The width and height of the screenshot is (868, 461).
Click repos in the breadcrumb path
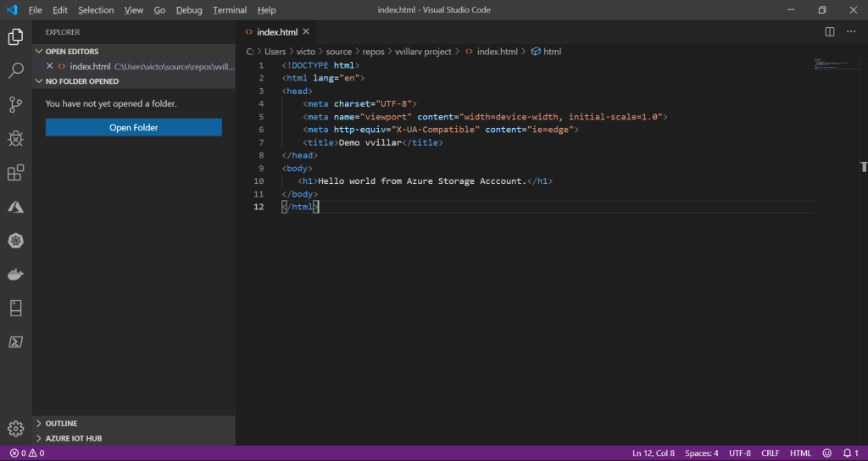point(374,52)
